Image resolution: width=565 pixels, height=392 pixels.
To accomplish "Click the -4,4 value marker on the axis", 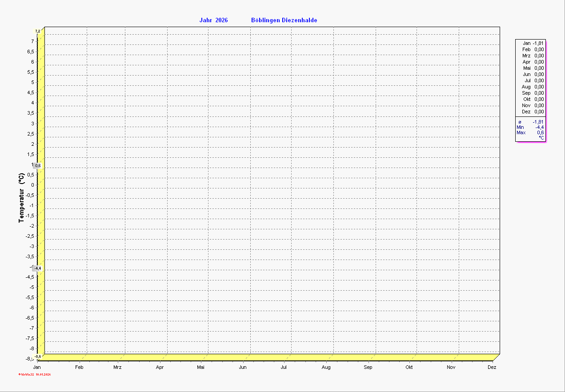I will click(x=38, y=268).
